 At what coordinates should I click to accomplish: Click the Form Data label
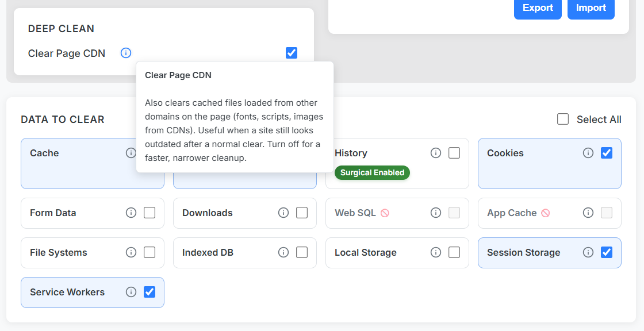click(x=53, y=213)
